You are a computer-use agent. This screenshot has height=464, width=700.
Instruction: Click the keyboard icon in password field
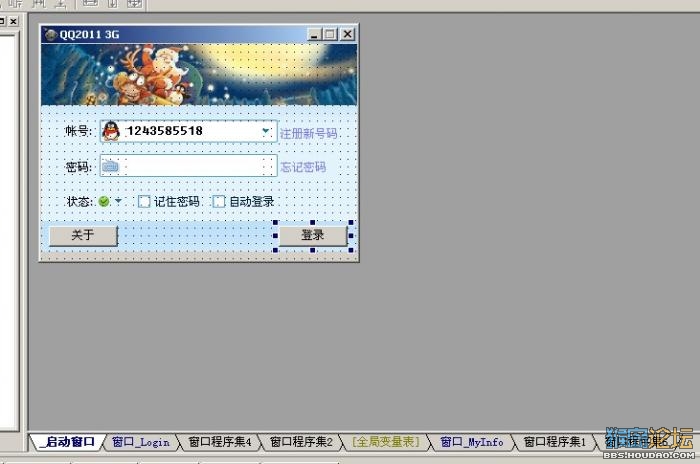tap(110, 167)
